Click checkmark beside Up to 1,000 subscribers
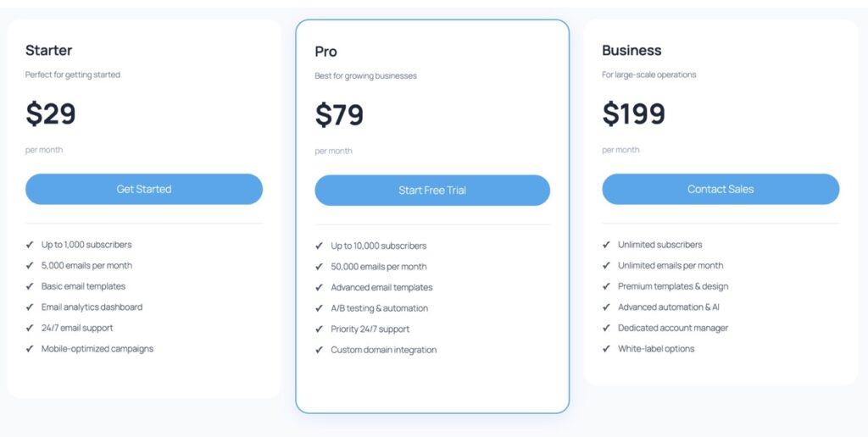The image size is (868, 437). 30,245
